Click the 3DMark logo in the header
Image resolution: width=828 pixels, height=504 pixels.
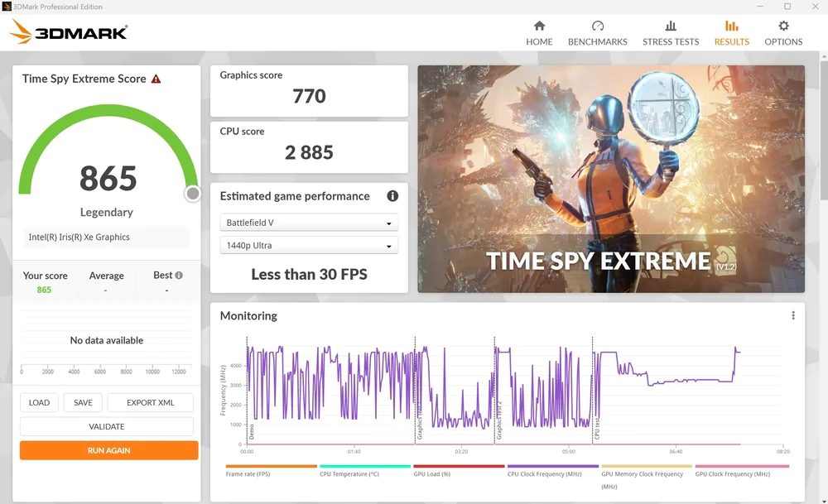point(68,31)
